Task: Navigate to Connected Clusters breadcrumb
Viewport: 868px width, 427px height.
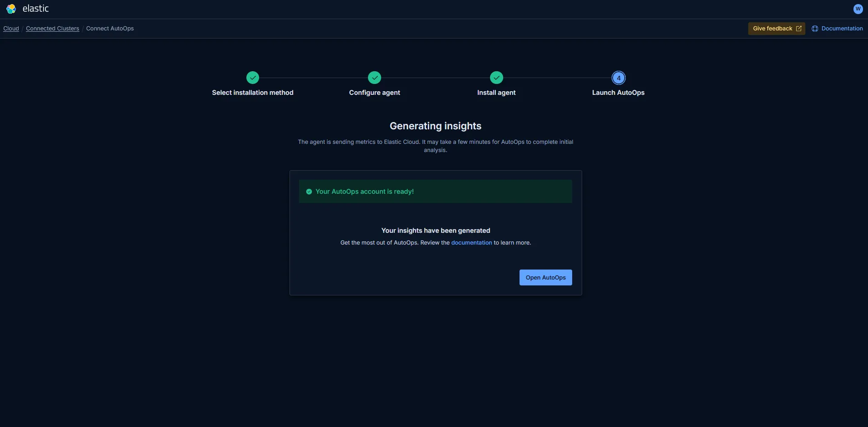Action: pyautogui.click(x=53, y=28)
